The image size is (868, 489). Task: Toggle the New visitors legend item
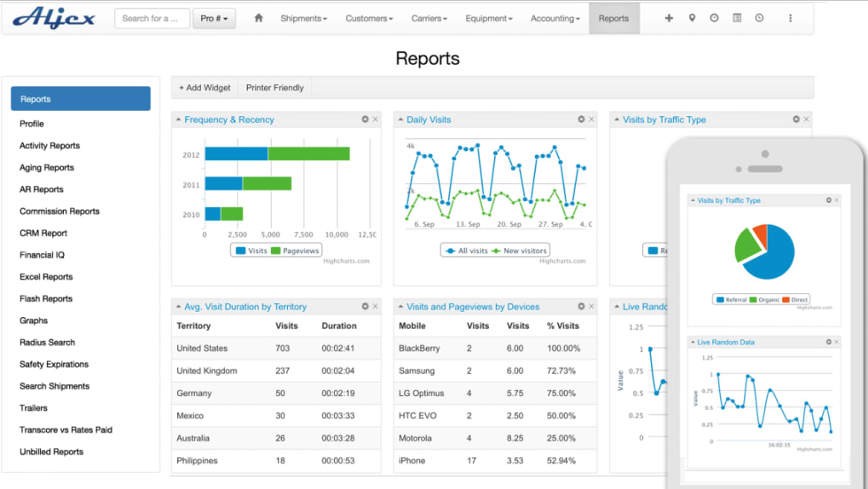[520, 251]
